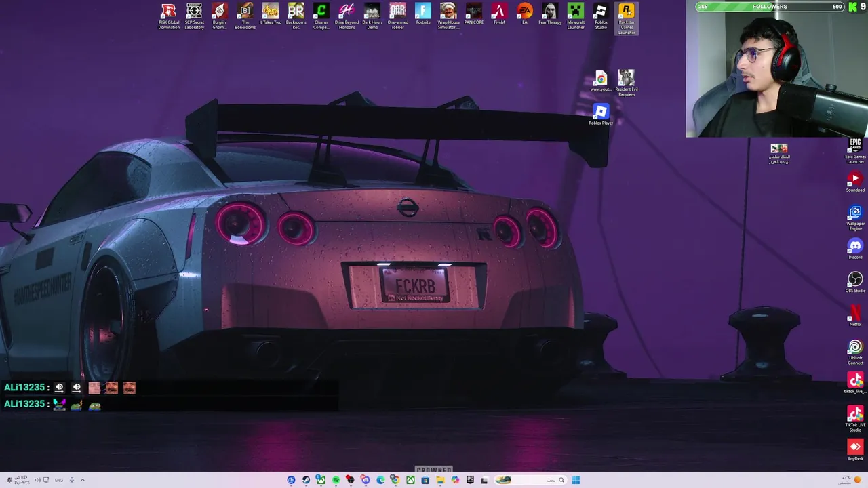Launch Minecraft Launcher shortcut

[x=576, y=16]
